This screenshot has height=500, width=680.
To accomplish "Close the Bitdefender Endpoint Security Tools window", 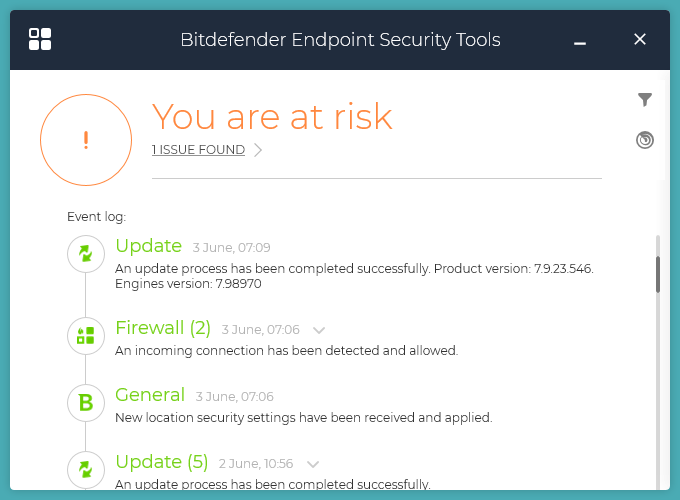I will (640, 39).
